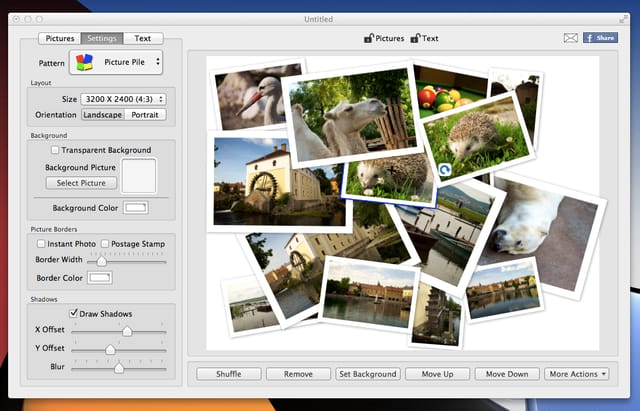Click the Select Picture button
This screenshot has width=640, height=411.
[81, 183]
